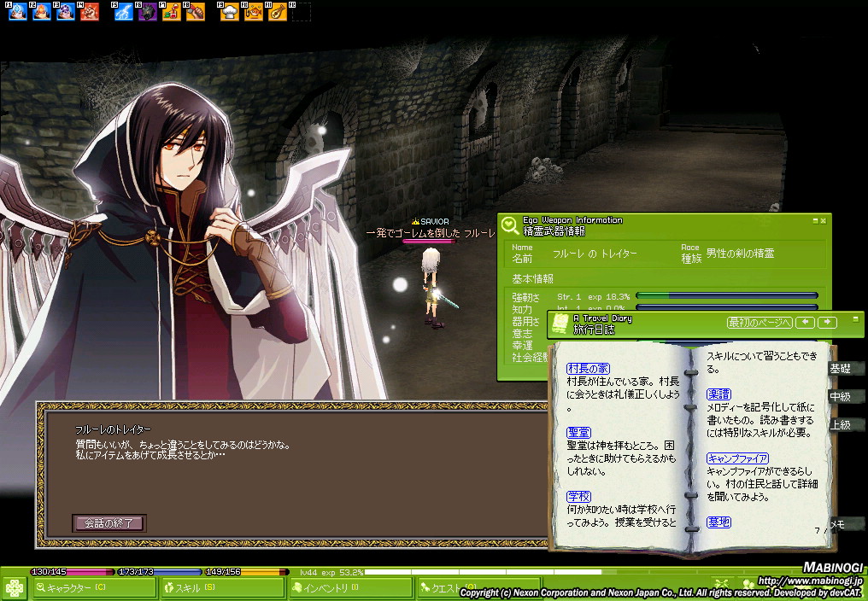Open the F9 cooking chef hat skill
The width and height of the screenshot is (868, 601).
[229, 12]
